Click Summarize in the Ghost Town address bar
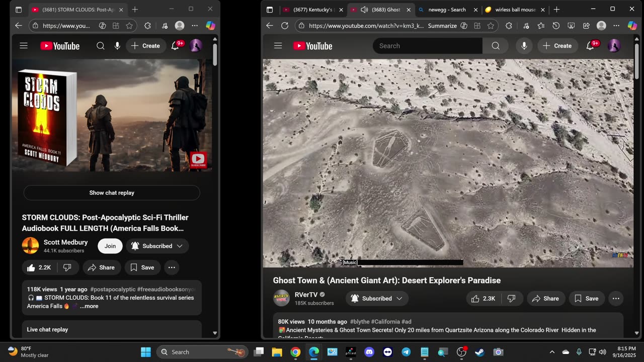Screen dimensions: 644x362 point(442,26)
